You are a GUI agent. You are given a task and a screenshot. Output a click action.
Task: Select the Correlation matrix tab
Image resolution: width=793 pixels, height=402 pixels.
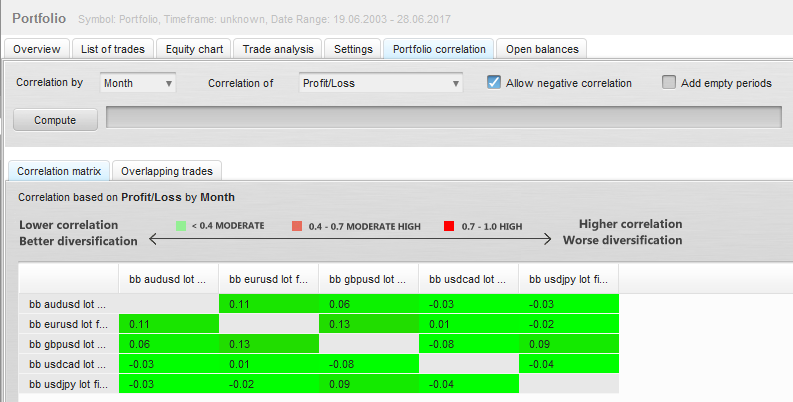tap(58, 171)
